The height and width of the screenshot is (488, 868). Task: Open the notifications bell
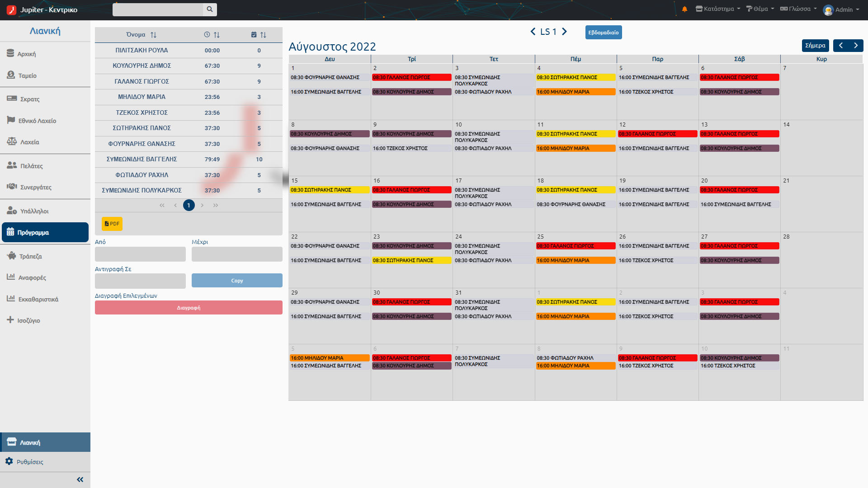684,9
